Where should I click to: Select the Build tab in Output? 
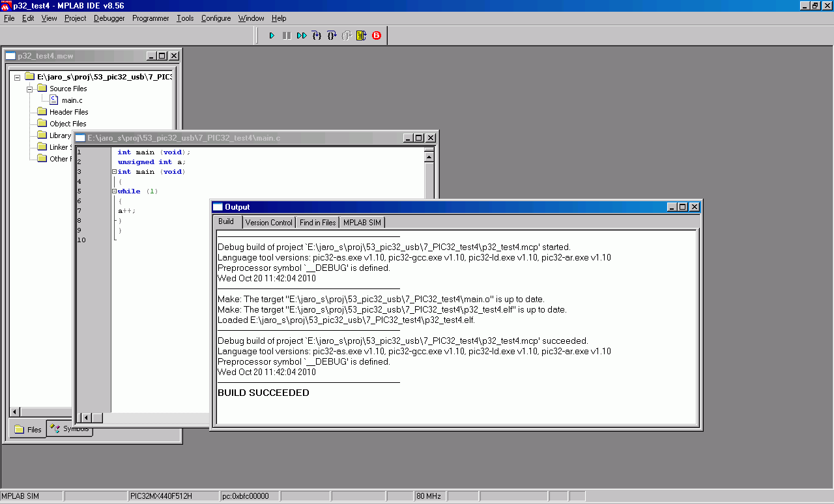[x=226, y=222]
